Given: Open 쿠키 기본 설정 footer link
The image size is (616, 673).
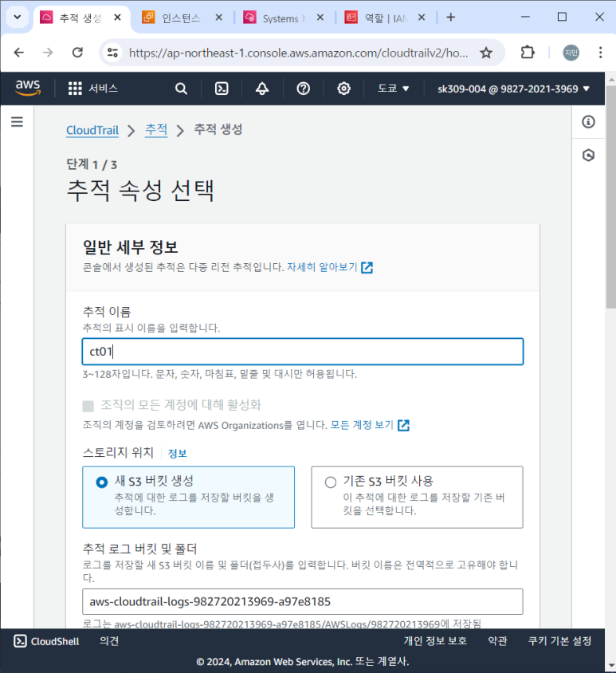Looking at the screenshot, I should tap(559, 641).
